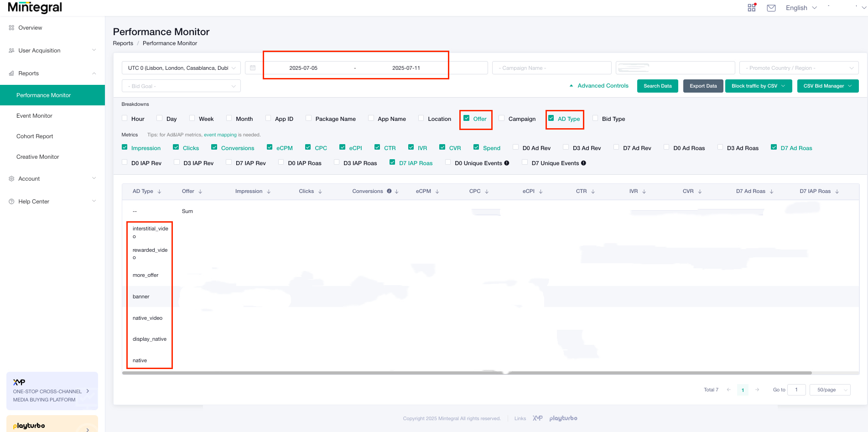Image resolution: width=868 pixels, height=432 pixels.
Task: Tick the Campaign breakdown checkbox
Action: coord(501,118)
